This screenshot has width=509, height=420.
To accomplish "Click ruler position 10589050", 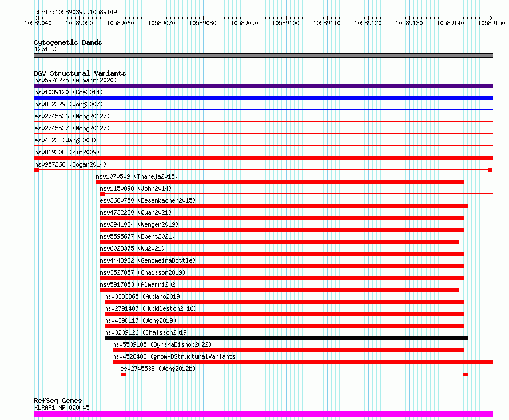I will [x=79, y=23].
